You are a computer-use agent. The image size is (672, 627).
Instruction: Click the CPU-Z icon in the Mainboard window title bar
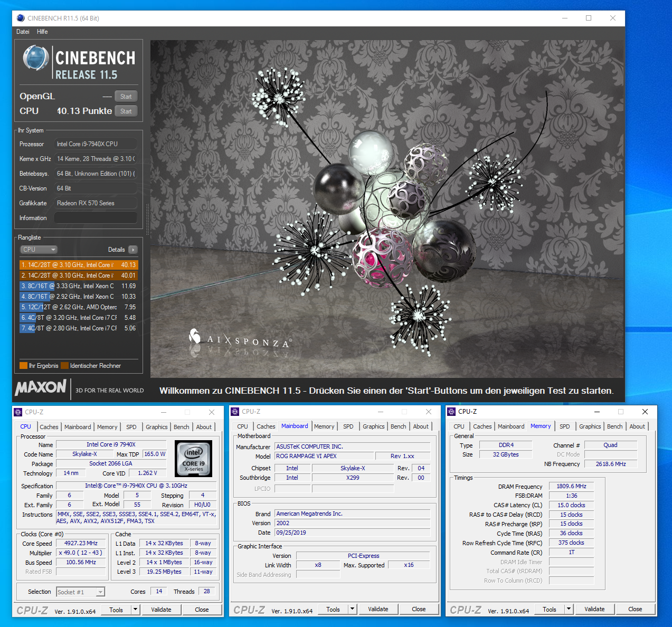point(235,412)
